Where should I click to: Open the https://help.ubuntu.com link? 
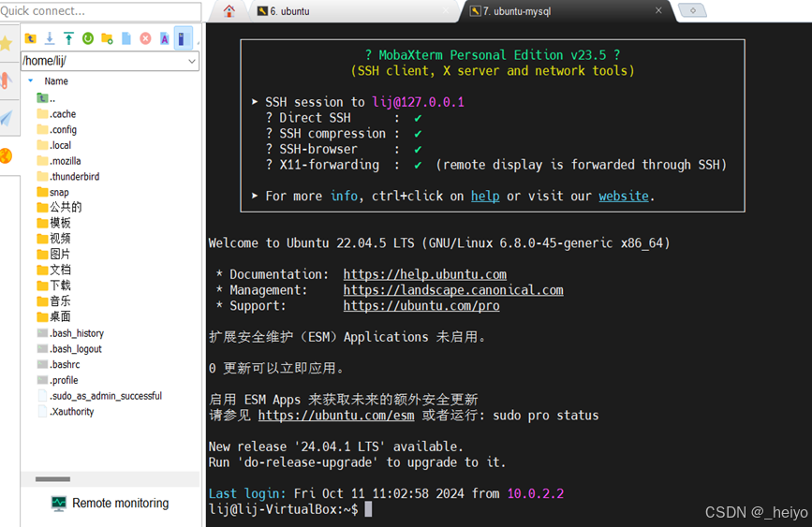click(x=424, y=275)
